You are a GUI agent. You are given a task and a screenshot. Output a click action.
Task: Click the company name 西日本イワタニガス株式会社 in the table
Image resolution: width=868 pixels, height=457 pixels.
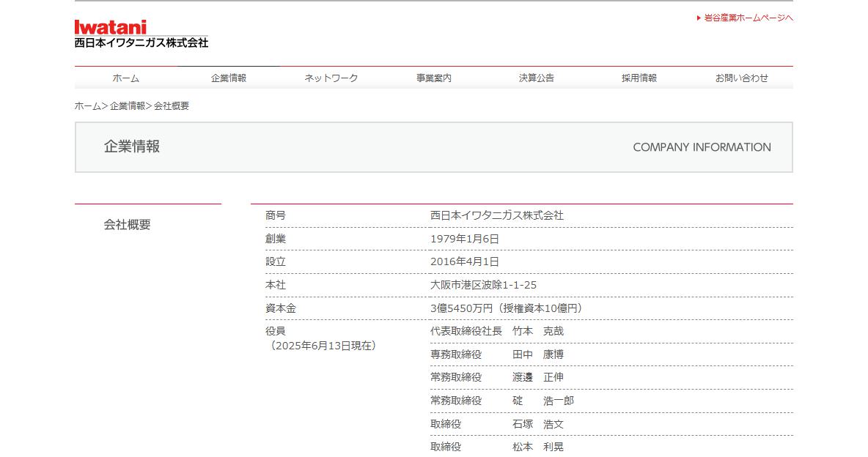[497, 215]
